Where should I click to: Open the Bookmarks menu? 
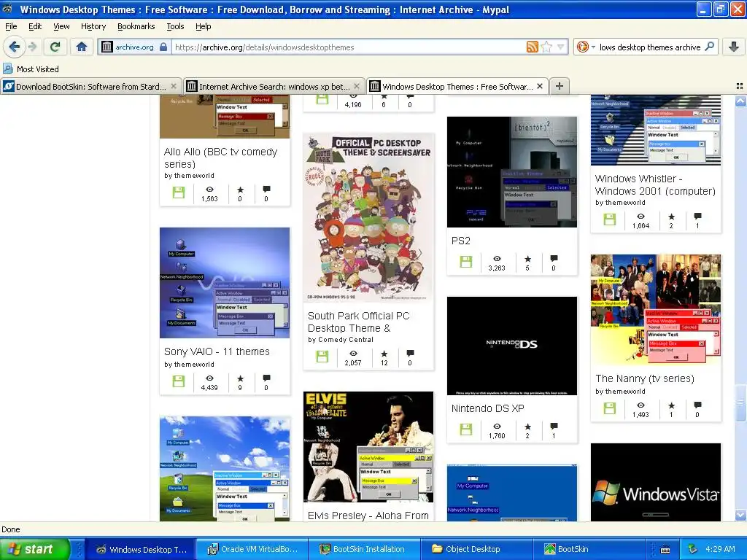pos(136,26)
